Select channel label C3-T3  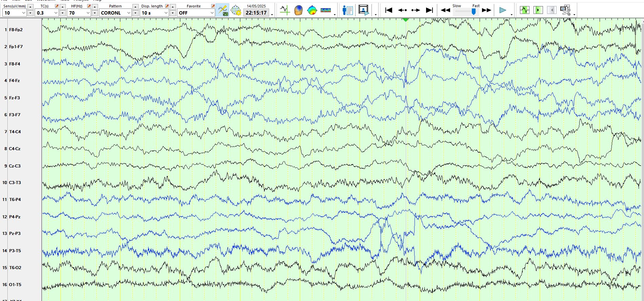[15, 183]
